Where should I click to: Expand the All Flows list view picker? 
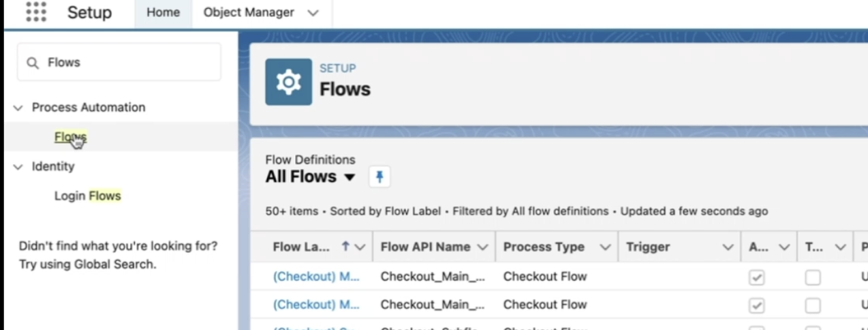click(x=350, y=178)
